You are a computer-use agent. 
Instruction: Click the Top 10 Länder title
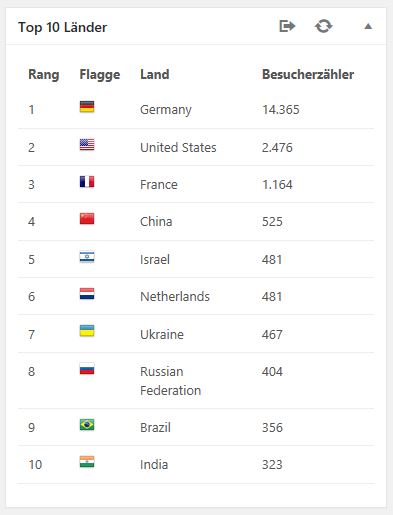[63, 27]
